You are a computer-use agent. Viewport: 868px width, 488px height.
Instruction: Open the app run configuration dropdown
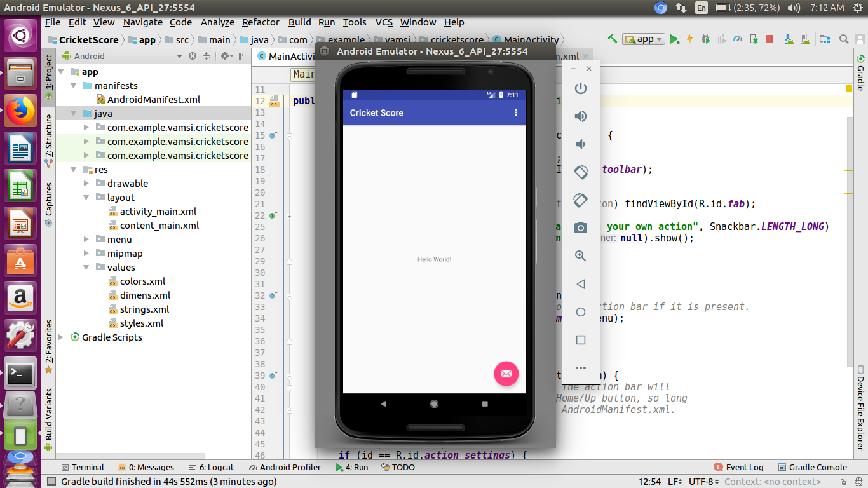[644, 39]
